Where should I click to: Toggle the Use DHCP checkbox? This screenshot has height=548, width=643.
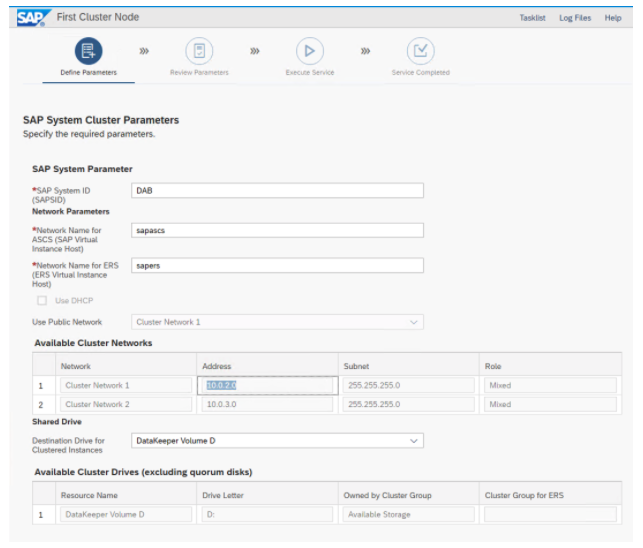tap(42, 301)
